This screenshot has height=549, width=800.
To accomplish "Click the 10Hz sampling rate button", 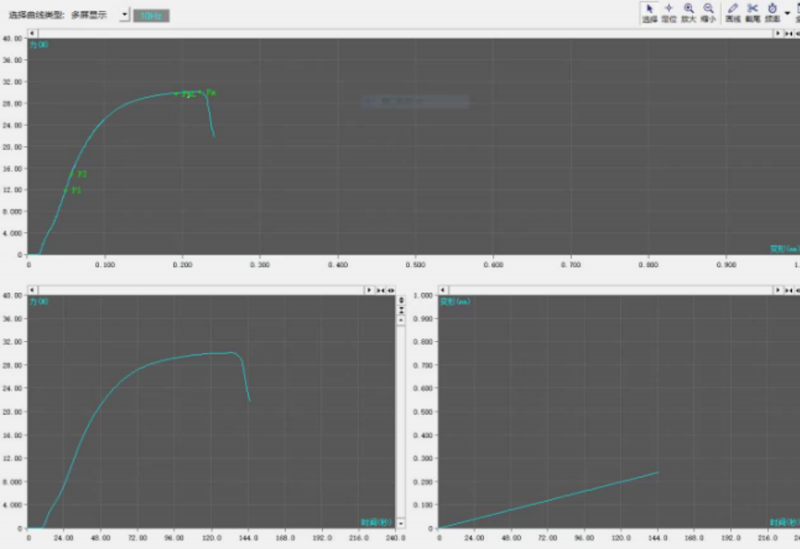I will click(151, 15).
